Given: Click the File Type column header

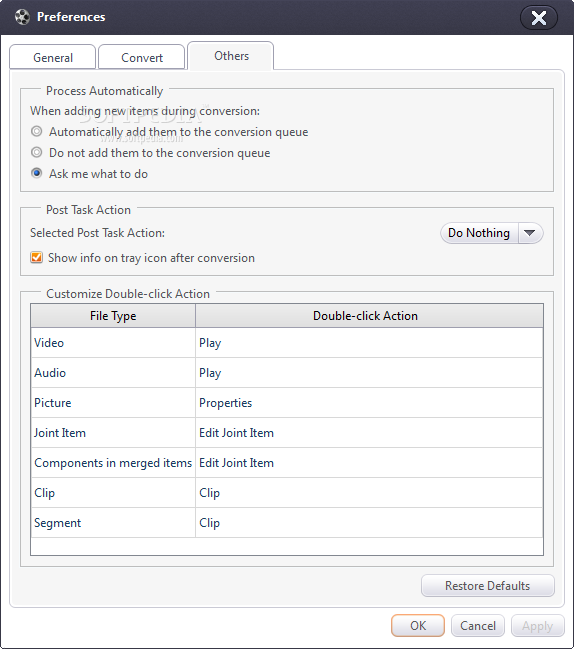Looking at the screenshot, I should [113, 316].
